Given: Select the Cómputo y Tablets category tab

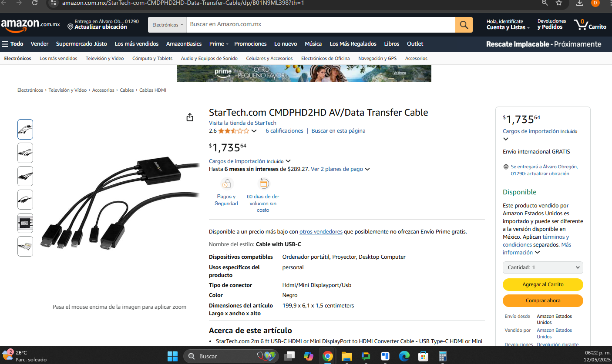Looking at the screenshot, I should tap(152, 58).
